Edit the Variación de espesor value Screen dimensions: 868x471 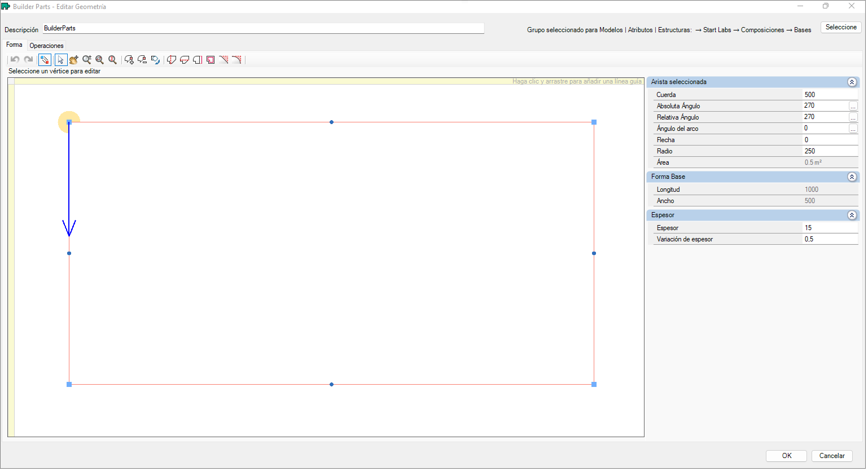point(830,239)
